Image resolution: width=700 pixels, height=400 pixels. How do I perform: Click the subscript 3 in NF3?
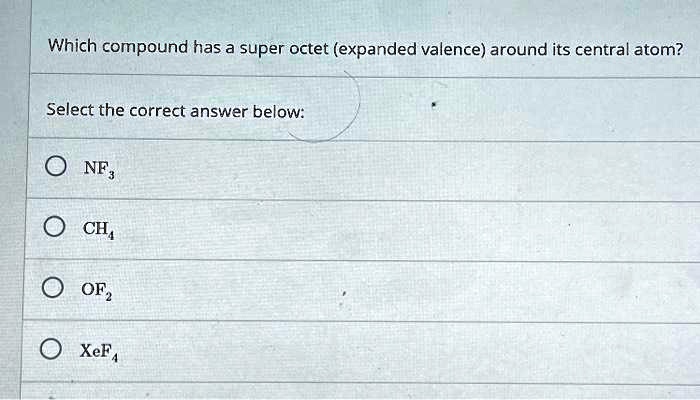tap(113, 173)
